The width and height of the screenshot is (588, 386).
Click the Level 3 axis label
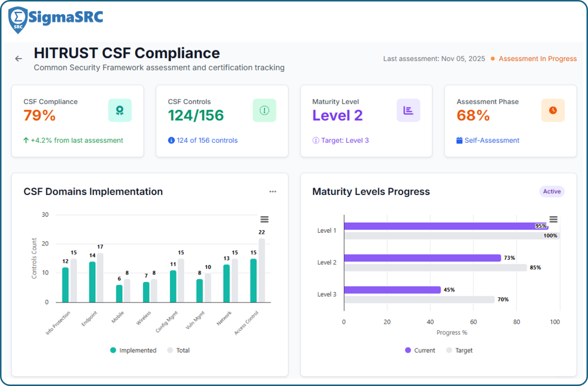click(x=326, y=294)
